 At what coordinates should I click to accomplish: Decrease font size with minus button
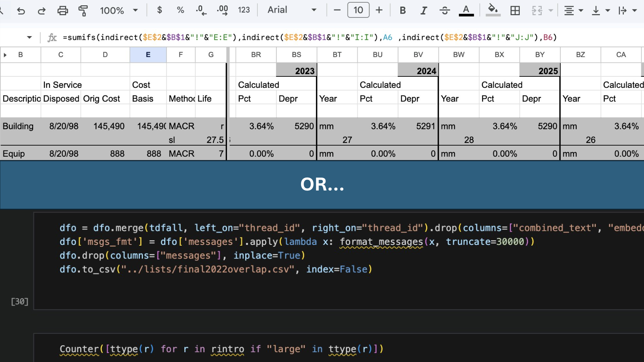pyautogui.click(x=337, y=10)
